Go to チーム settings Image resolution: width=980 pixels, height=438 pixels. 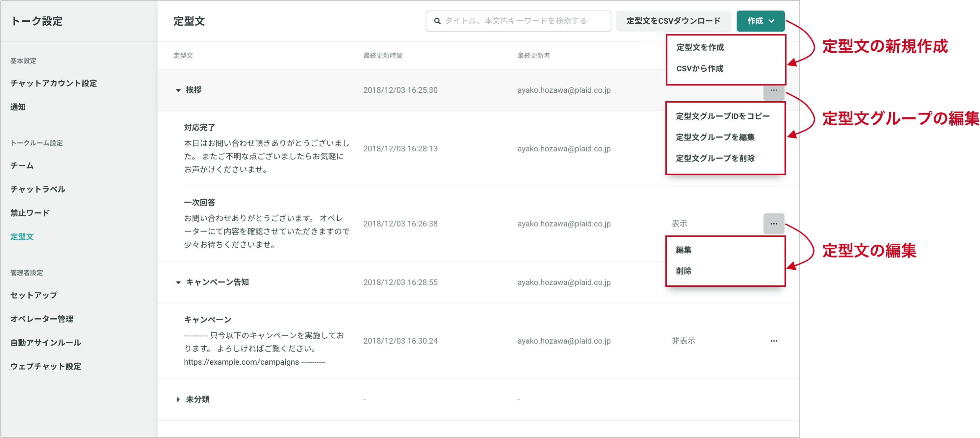[22, 166]
